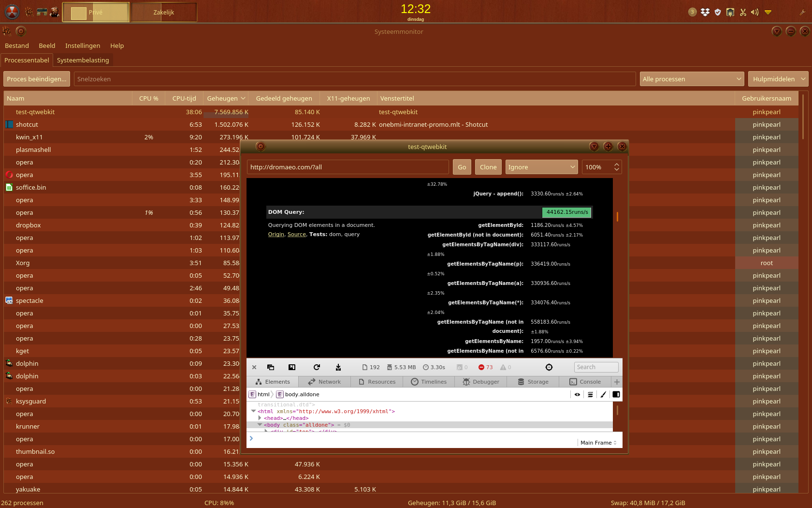Open the Timelines panel

pos(428,382)
